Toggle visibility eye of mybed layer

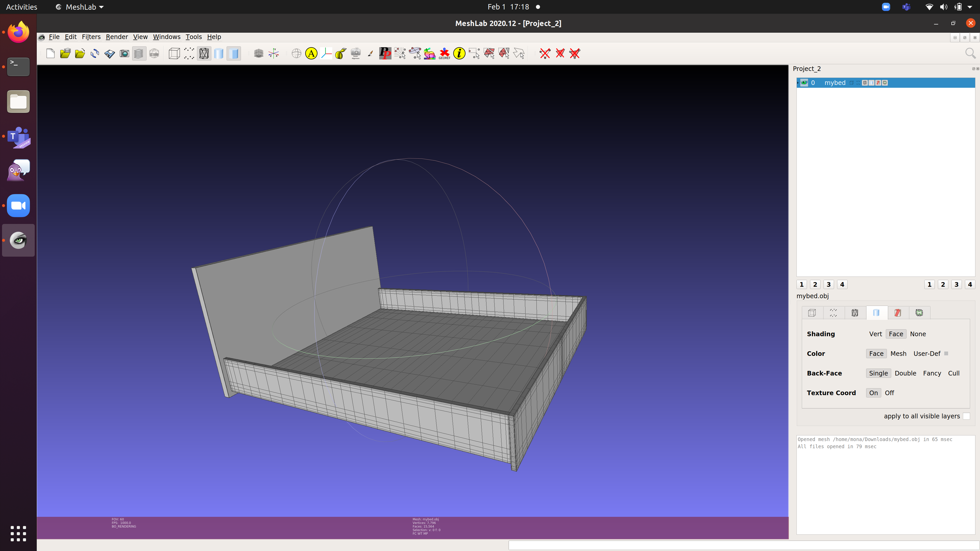click(804, 82)
